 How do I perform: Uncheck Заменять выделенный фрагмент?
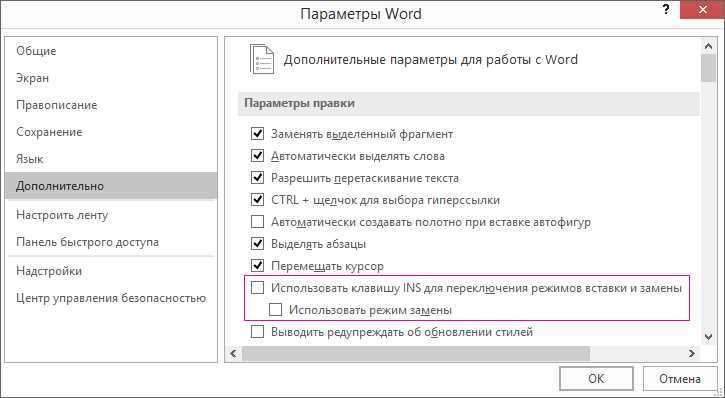click(257, 134)
